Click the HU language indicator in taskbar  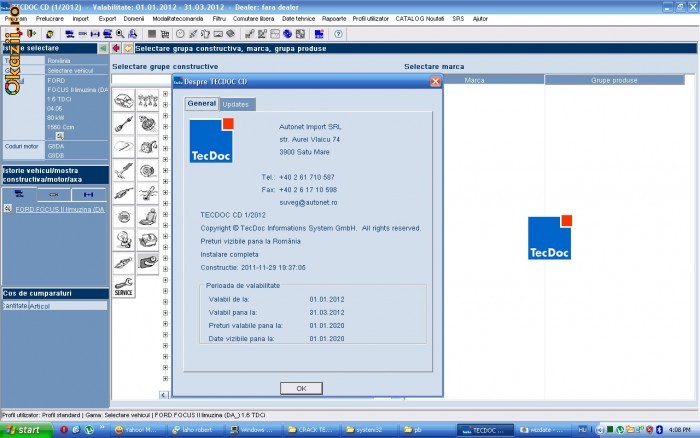582,430
